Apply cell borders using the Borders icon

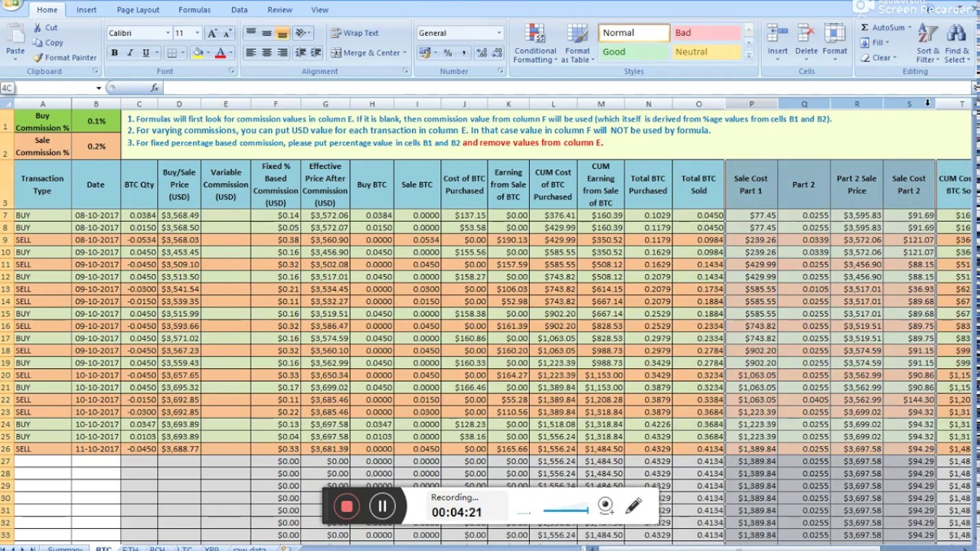[x=171, y=53]
